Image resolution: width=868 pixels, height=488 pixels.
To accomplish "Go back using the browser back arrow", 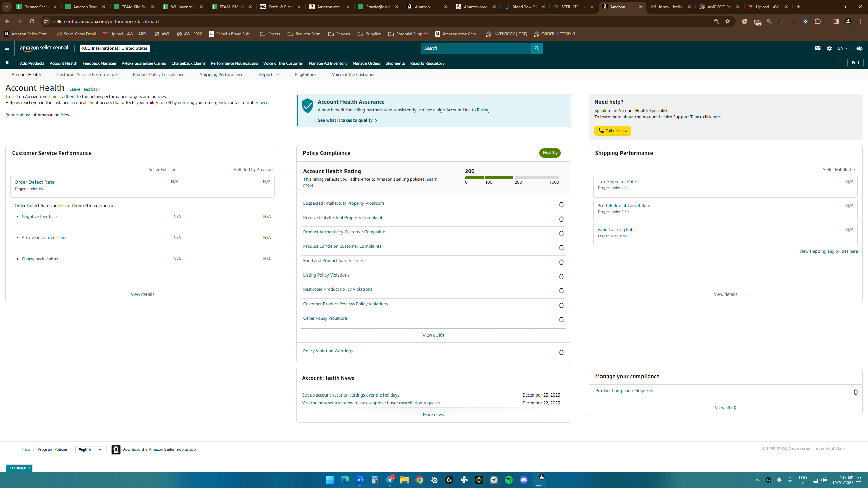I will click(x=7, y=21).
